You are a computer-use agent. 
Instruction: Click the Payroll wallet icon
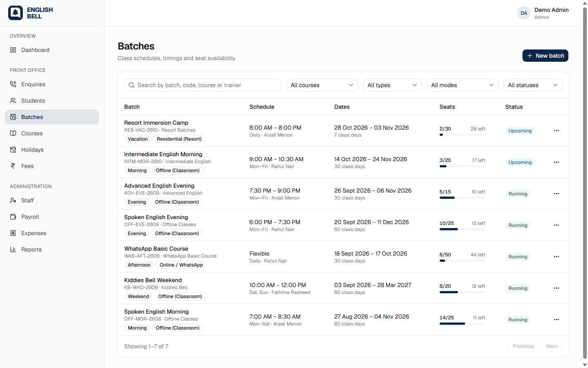13,217
